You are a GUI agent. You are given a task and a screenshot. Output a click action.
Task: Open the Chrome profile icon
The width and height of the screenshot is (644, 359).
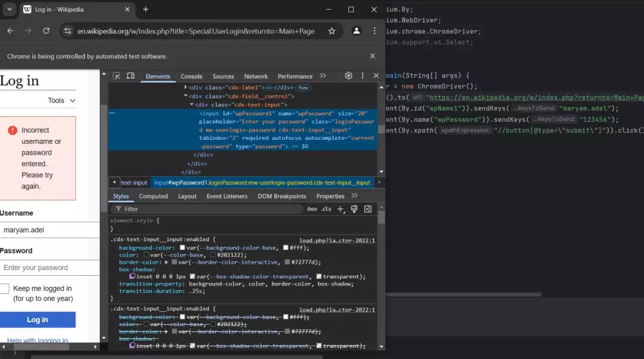(x=357, y=31)
